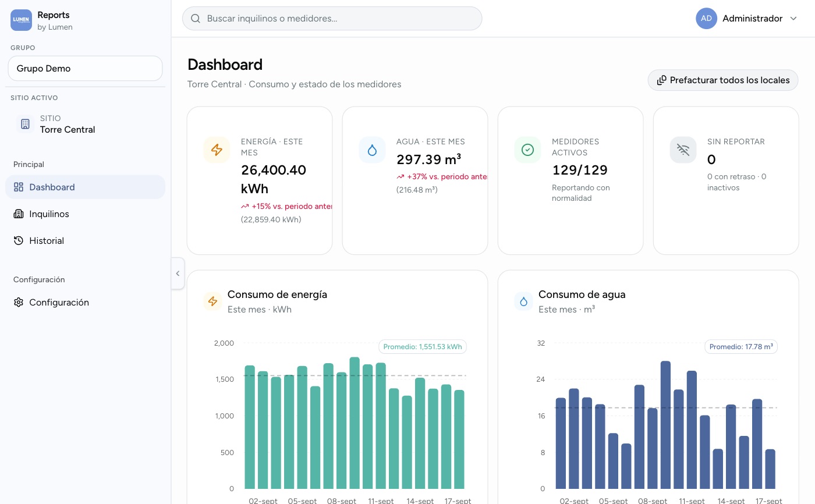Viewport: 815px width, 504px height.
Task: Click the 297.39 m³ water value
Action: (429, 159)
